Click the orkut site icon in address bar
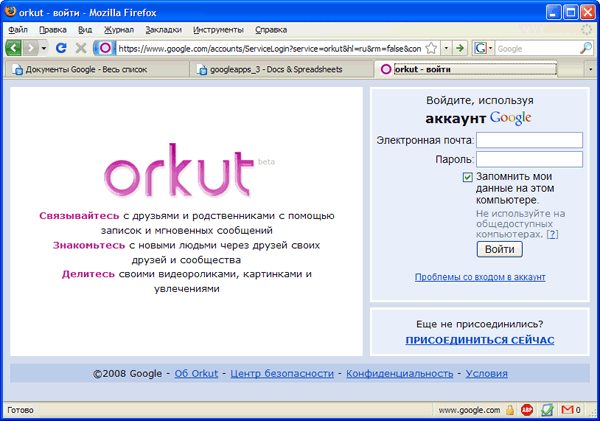 [x=105, y=48]
